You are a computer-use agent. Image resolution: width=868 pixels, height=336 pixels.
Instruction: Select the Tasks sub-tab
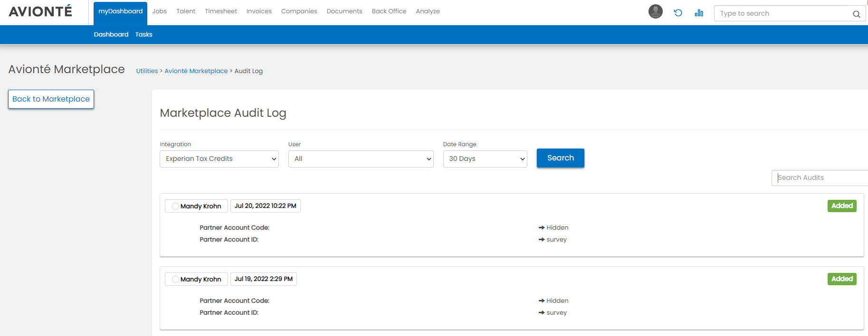coord(143,35)
